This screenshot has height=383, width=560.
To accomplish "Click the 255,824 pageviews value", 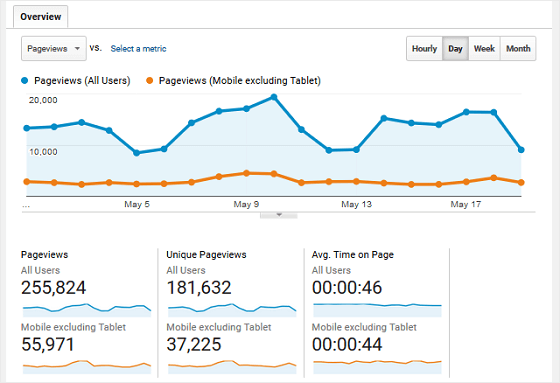I will pyautogui.click(x=54, y=288).
